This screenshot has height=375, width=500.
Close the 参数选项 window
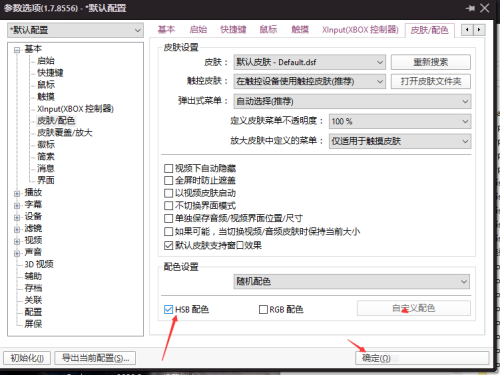pos(485,8)
